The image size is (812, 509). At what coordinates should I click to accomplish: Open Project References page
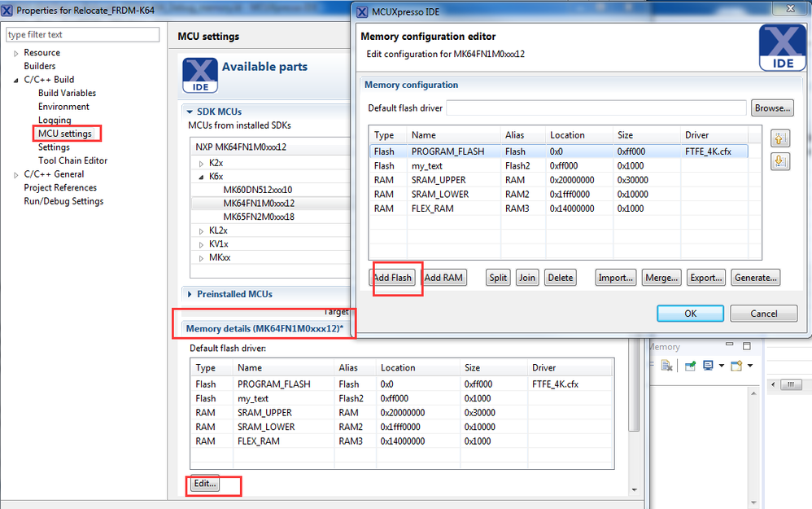(60, 187)
